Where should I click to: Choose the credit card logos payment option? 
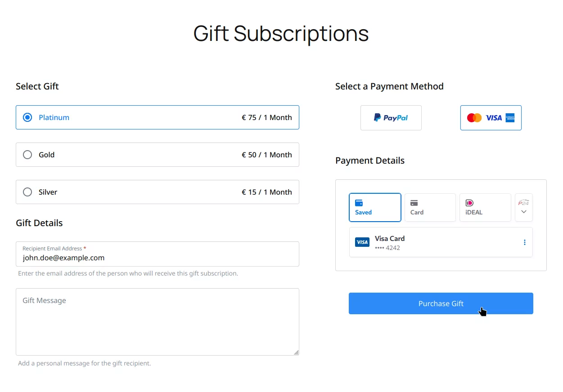coord(491,118)
